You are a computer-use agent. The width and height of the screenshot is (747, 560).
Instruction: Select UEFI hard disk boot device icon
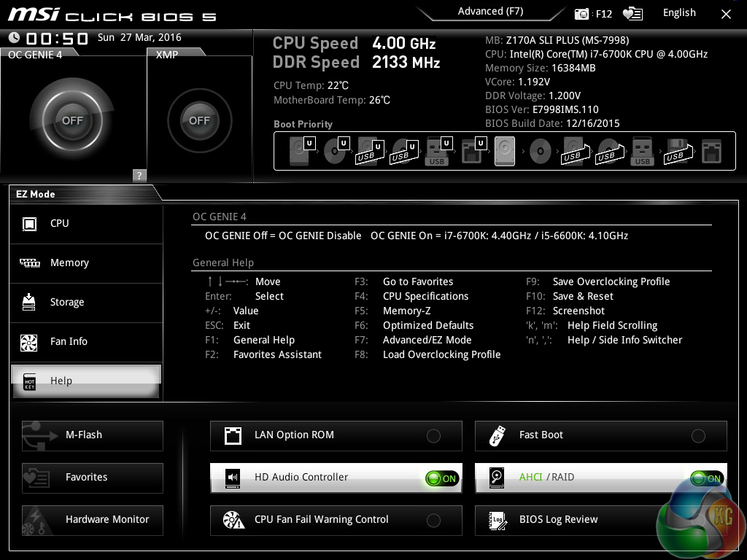(302, 151)
